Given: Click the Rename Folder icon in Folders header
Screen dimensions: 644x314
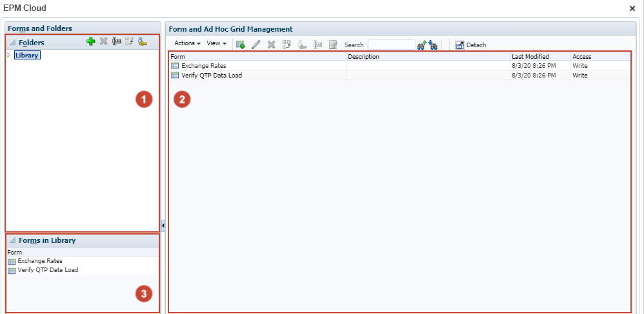Looking at the screenshot, I should 117,41.
